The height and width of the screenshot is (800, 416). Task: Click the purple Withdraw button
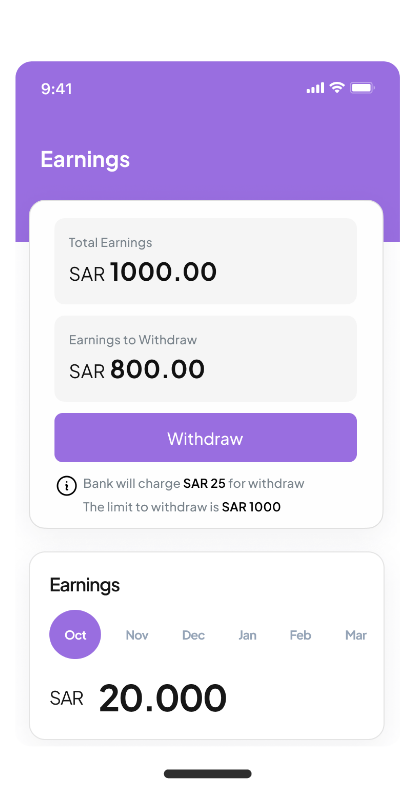pos(206,437)
